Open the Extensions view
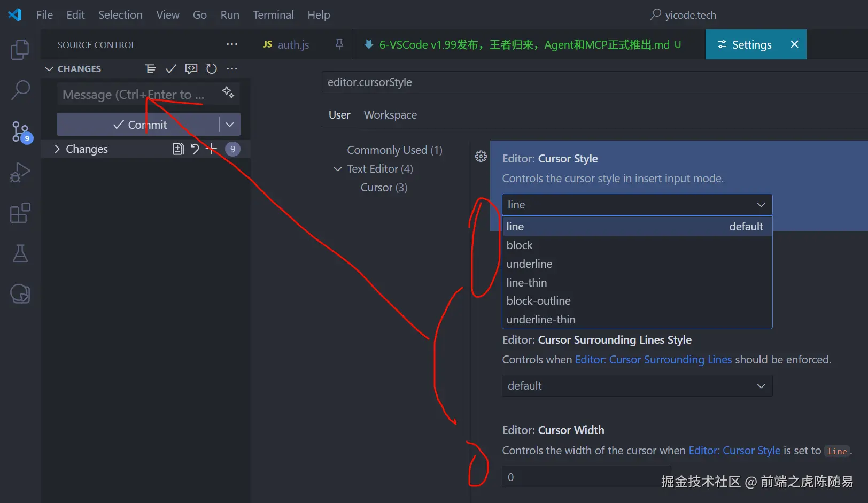 click(20, 213)
